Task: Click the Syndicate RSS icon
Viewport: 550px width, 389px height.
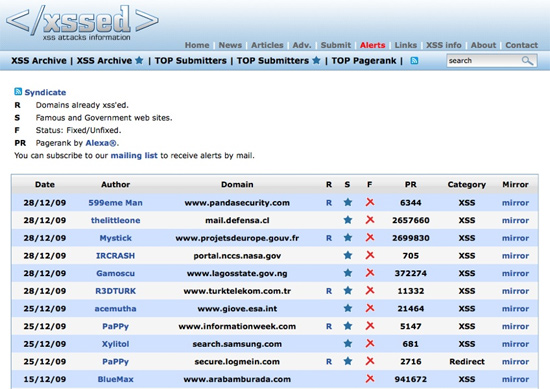Action: pos(18,92)
